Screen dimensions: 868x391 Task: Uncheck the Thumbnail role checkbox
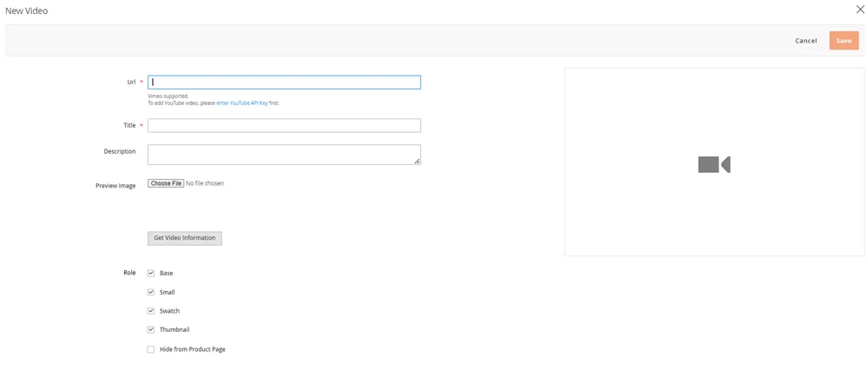150,329
